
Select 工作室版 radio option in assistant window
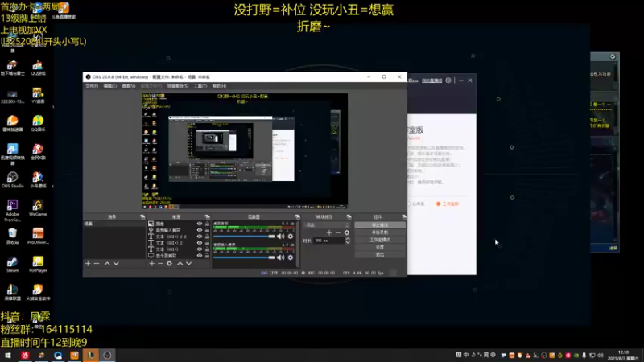coord(448,204)
